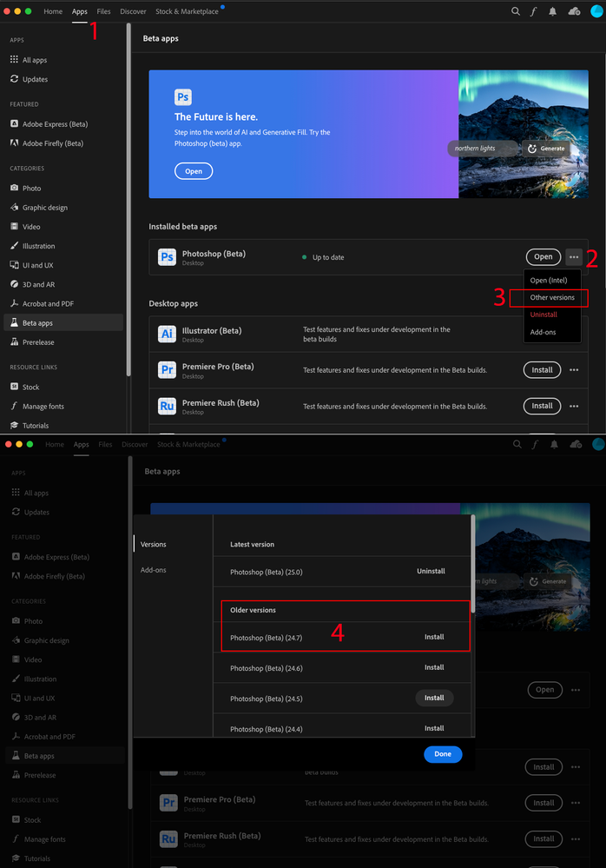This screenshot has height=868, width=606.
Task: Choose Add-ons from the options menu
Action: [x=543, y=332]
